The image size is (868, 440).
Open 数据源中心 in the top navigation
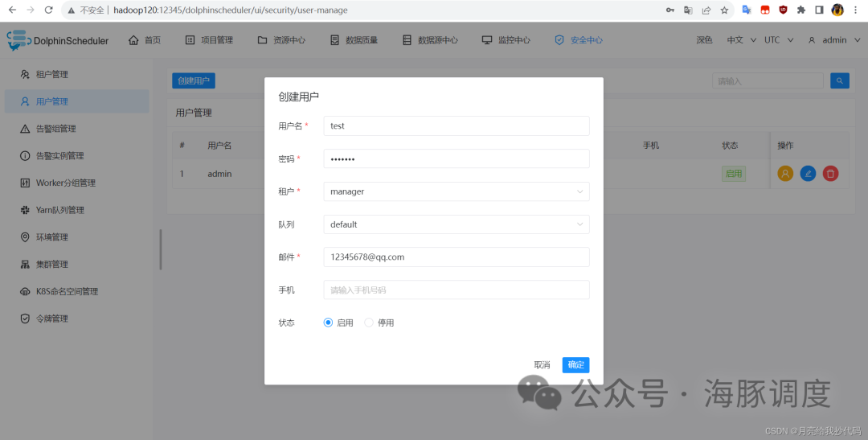[430, 40]
